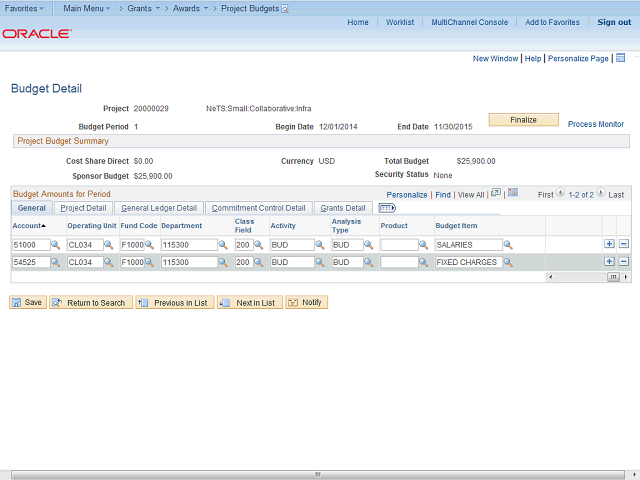The image size is (640, 480).
Task: Click the Account field containing 54525
Action: pos(30,262)
